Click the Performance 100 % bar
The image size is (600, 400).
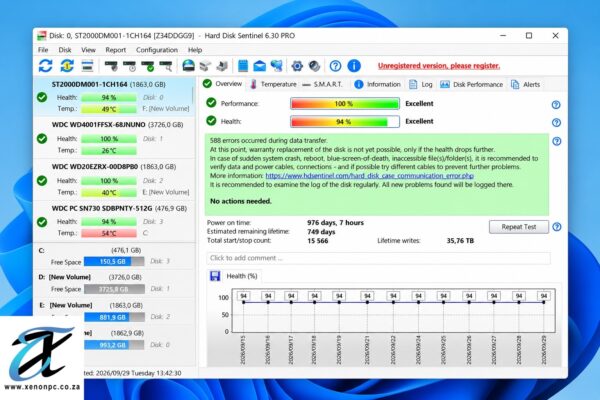pos(345,104)
